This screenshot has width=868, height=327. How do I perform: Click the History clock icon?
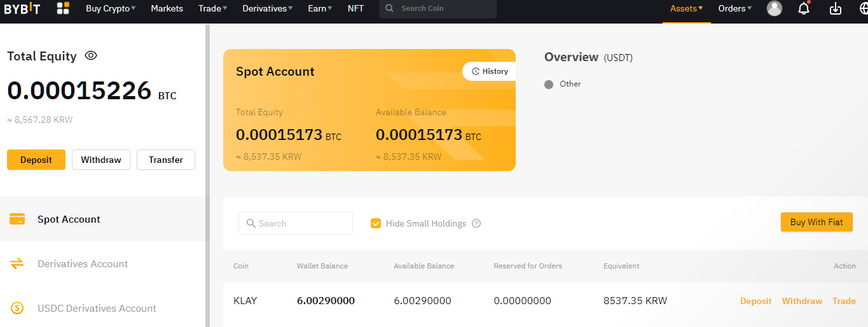(475, 71)
